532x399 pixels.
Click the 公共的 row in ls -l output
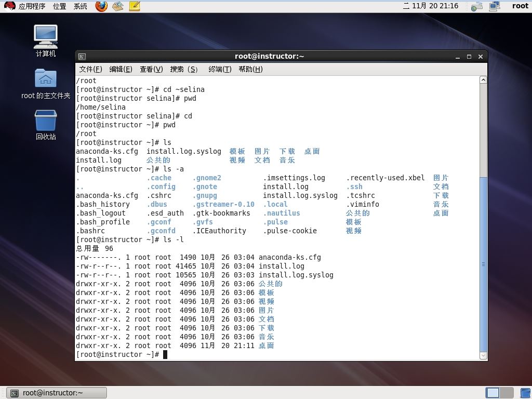pyautogui.click(x=179, y=284)
